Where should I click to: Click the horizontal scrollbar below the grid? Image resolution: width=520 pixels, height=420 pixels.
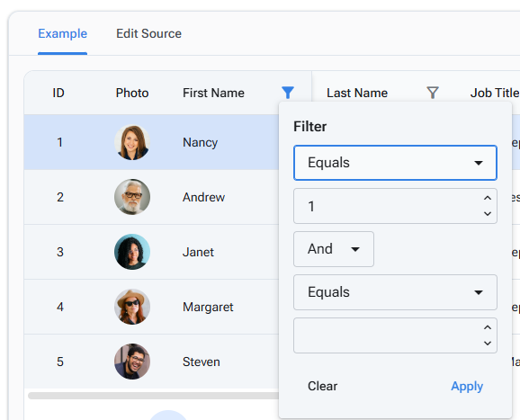(x=154, y=396)
